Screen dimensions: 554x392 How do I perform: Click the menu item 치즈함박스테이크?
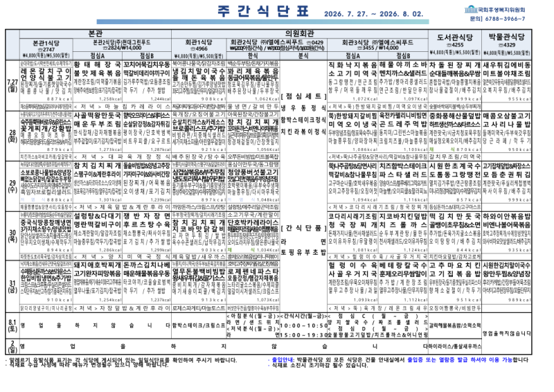pyautogui.click(x=403, y=166)
